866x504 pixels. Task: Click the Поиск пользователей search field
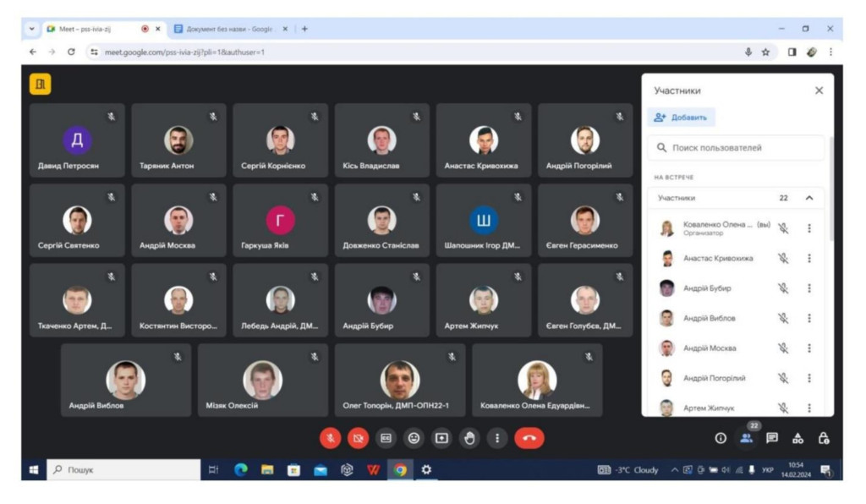point(736,148)
